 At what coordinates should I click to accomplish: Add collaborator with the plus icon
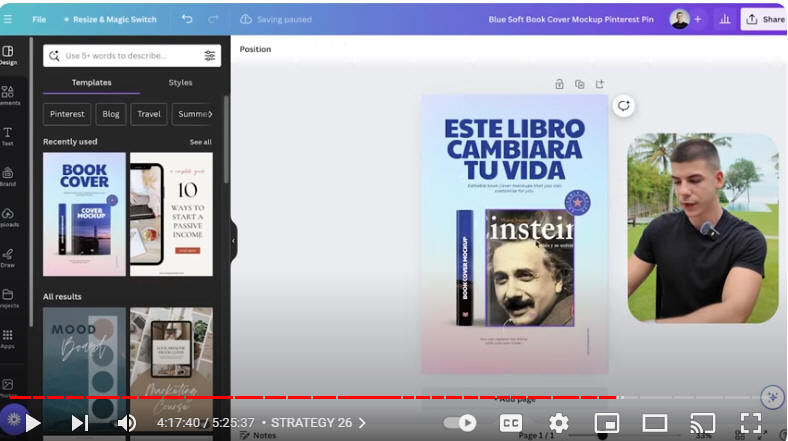pyautogui.click(x=698, y=19)
